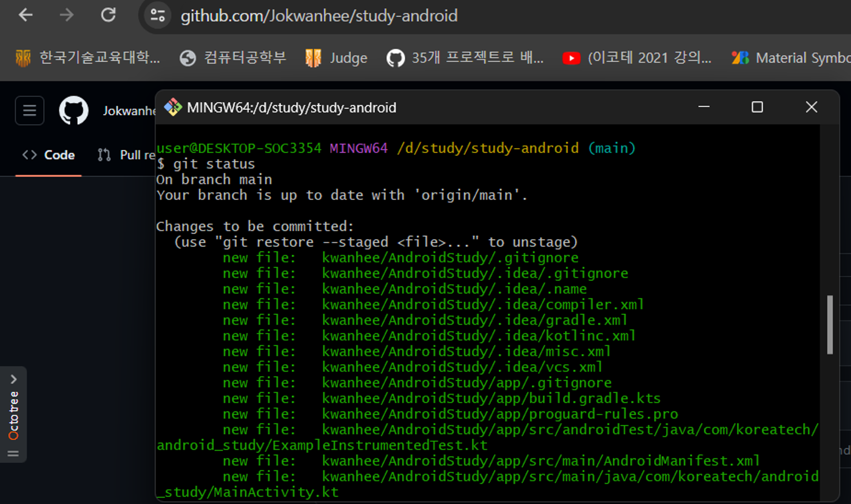This screenshot has height=504, width=851.
Task: Click the .idea/.gitignore new file line
Action: click(x=425, y=273)
